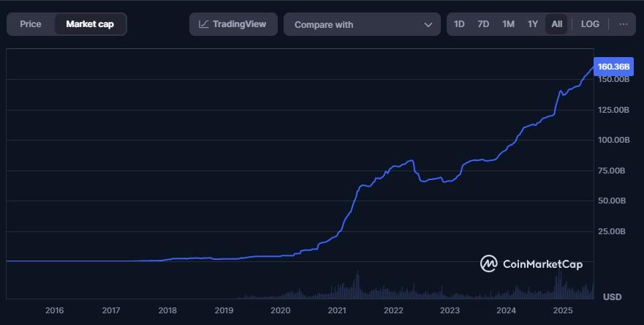Toggle the LOG scale option
This screenshot has height=325, width=644.
[590, 24]
